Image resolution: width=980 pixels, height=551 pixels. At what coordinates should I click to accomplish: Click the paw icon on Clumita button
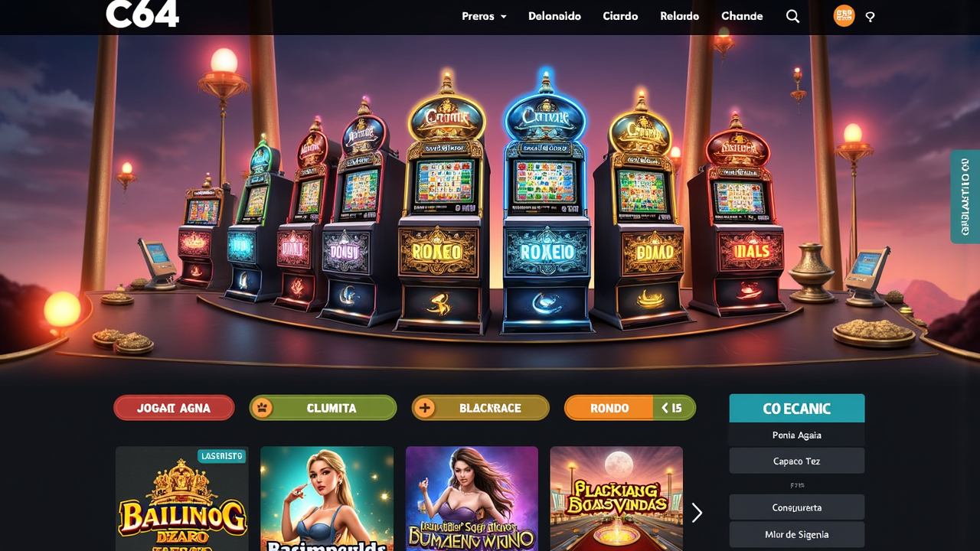point(263,408)
